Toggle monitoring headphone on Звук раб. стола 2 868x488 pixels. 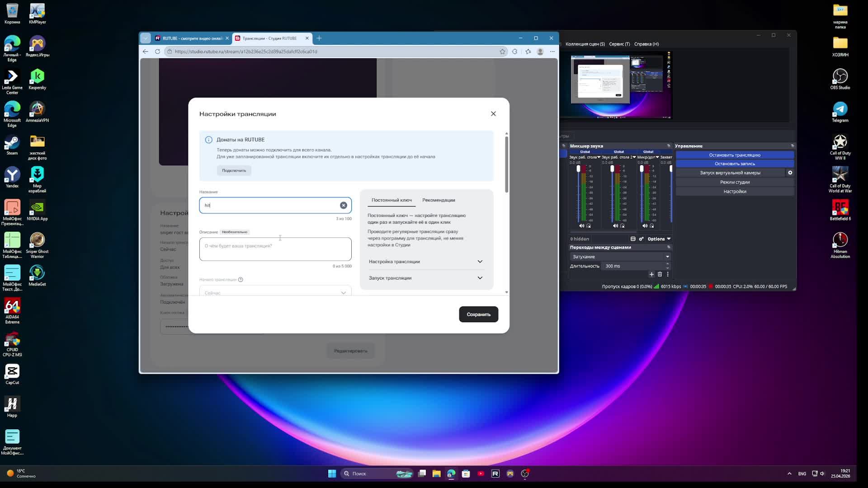tap(623, 226)
